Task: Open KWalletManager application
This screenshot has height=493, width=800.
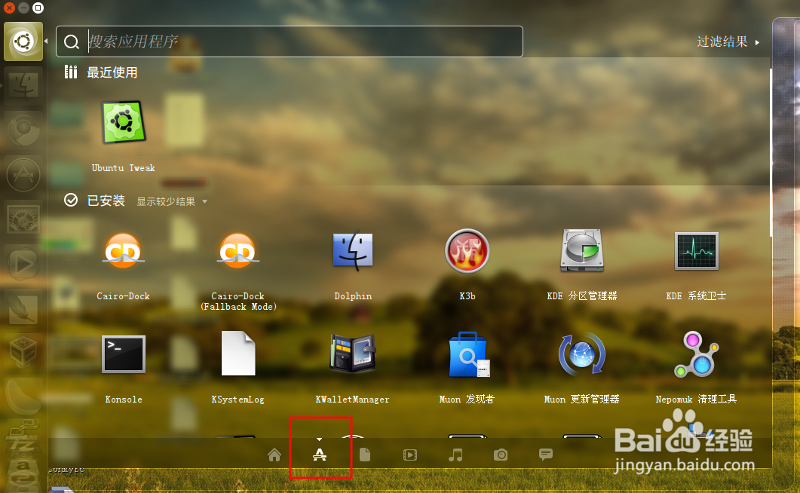Action: click(353, 354)
